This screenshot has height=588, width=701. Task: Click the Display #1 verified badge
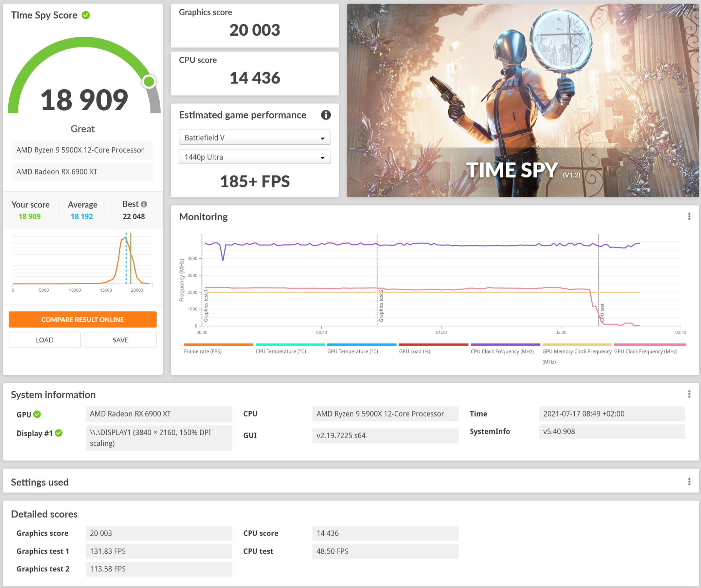[x=59, y=433]
